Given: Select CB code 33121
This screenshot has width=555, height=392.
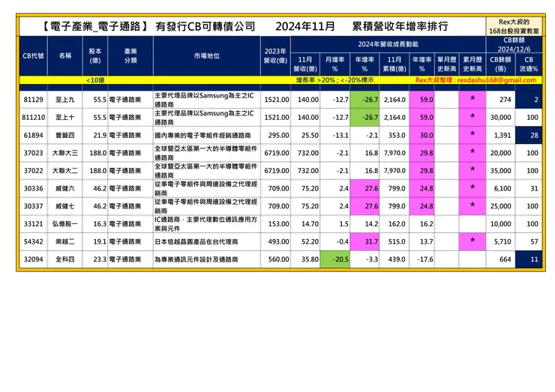Looking at the screenshot, I should 33,224.
